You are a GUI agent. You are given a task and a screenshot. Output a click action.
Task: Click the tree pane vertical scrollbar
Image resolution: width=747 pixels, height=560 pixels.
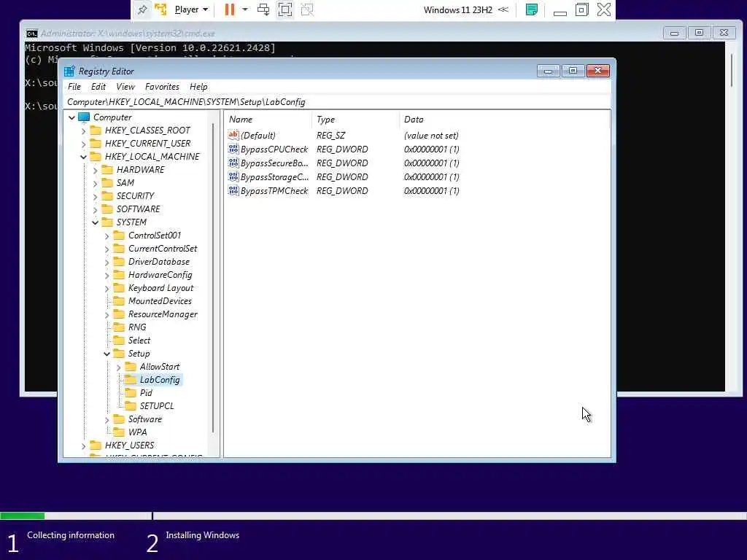[x=213, y=279]
